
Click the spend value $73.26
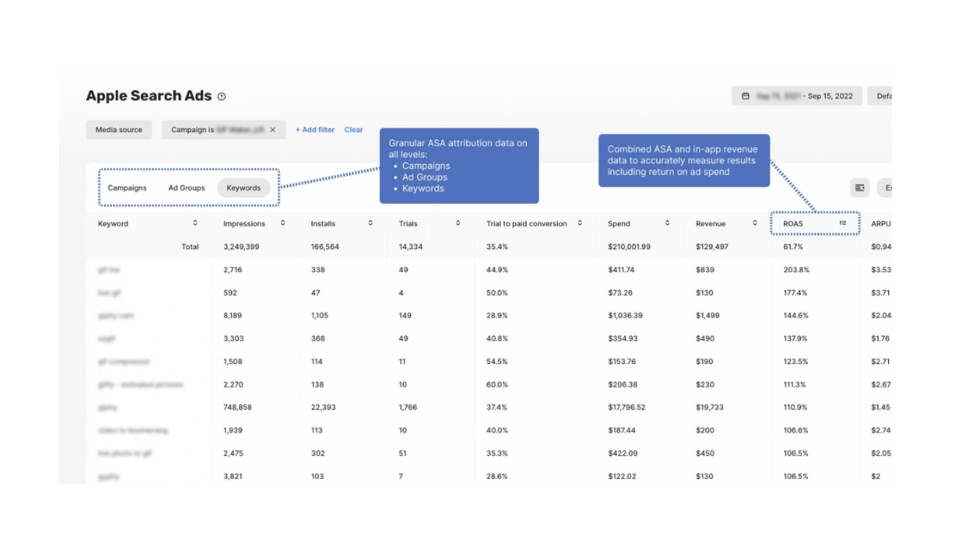click(x=619, y=293)
